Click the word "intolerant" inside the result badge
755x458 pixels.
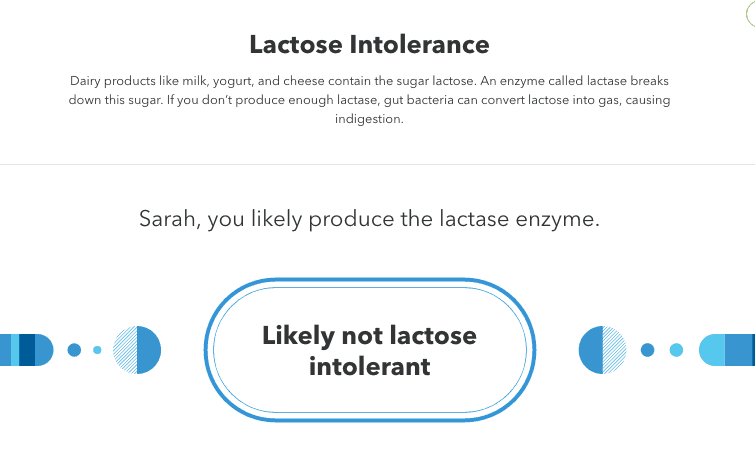pyautogui.click(x=370, y=366)
